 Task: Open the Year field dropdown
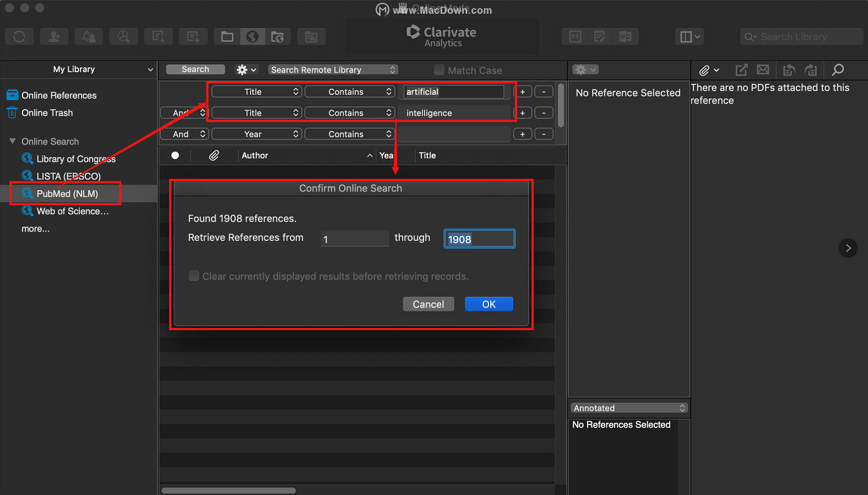(256, 134)
